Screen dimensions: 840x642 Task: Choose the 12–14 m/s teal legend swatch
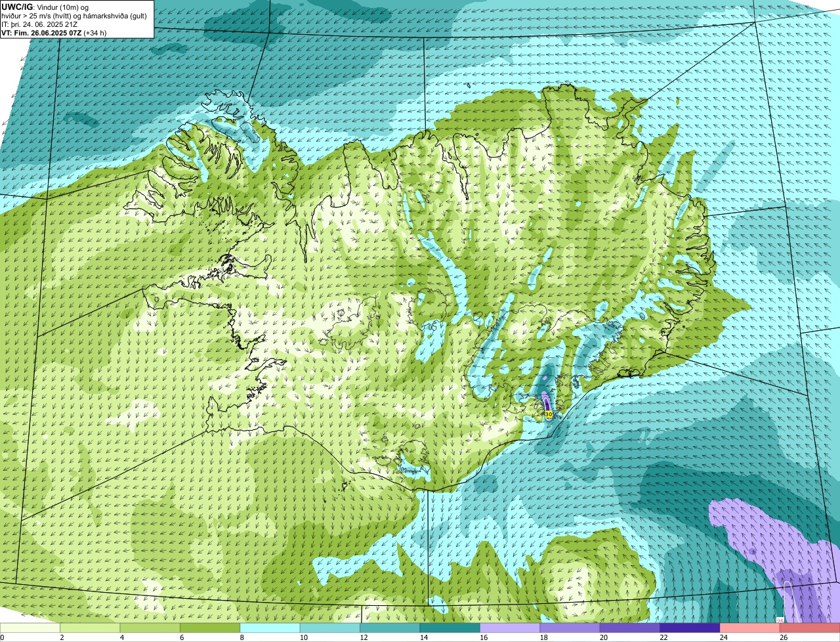click(390, 628)
